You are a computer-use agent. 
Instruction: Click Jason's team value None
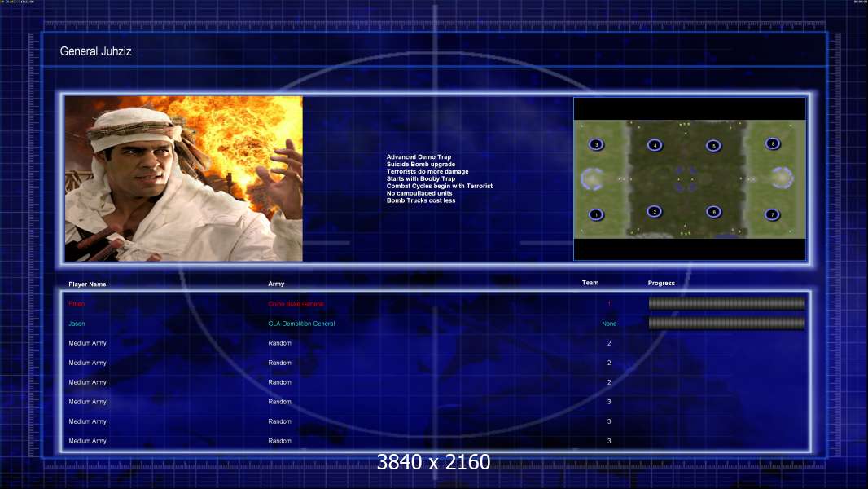coord(609,324)
